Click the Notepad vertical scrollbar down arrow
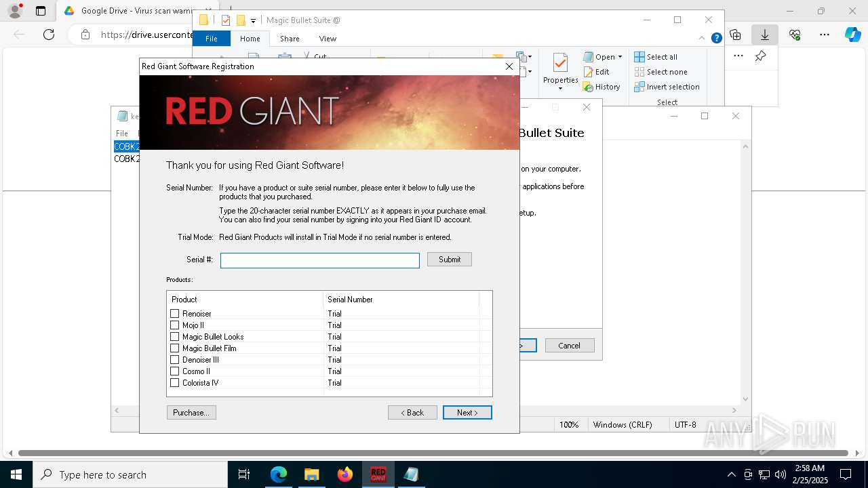The width and height of the screenshot is (868, 488). [x=746, y=399]
